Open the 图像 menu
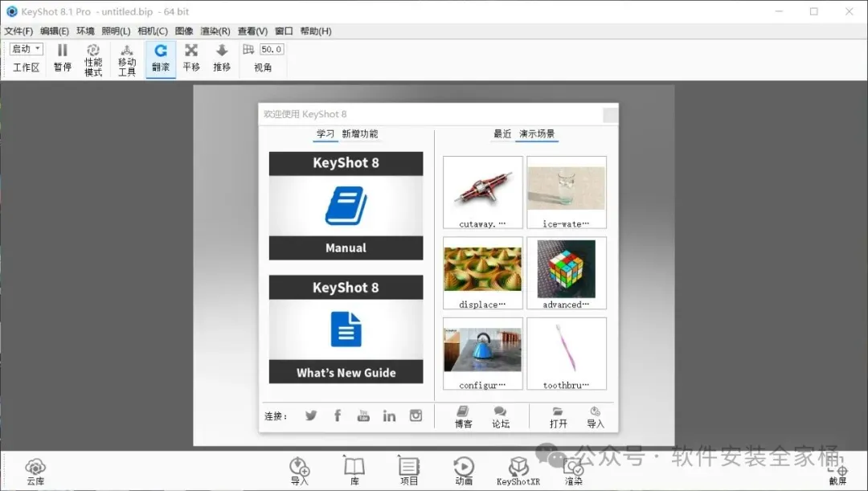 click(x=184, y=31)
